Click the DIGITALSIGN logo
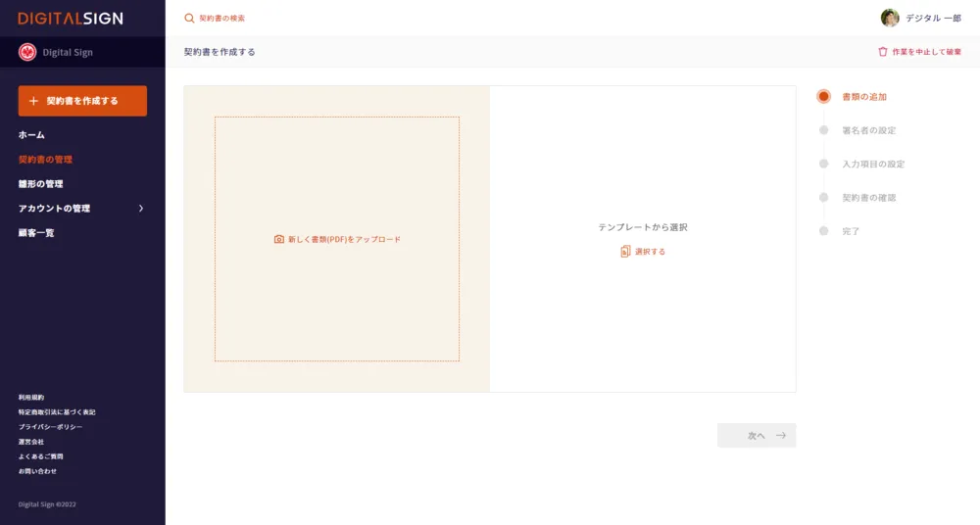This screenshot has height=525, width=980. [71, 18]
